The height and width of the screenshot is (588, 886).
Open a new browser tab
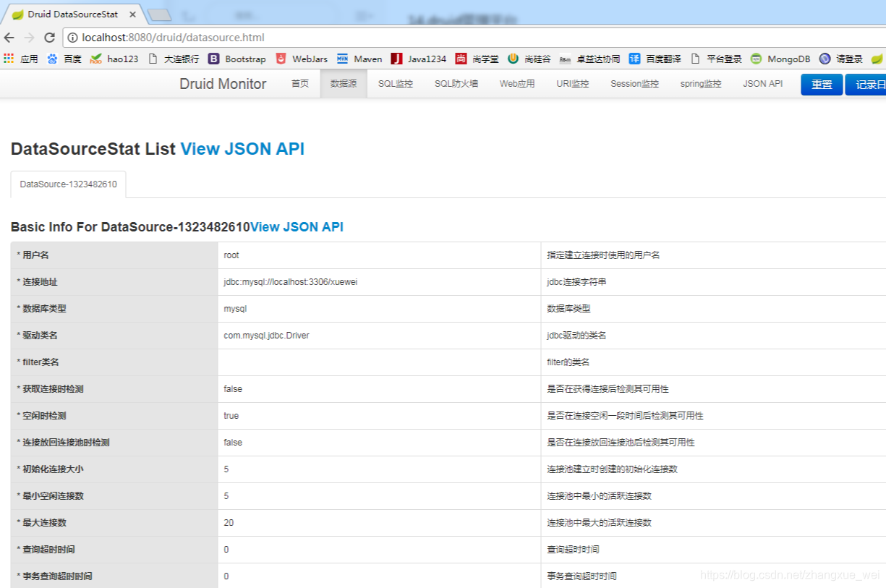[159, 14]
